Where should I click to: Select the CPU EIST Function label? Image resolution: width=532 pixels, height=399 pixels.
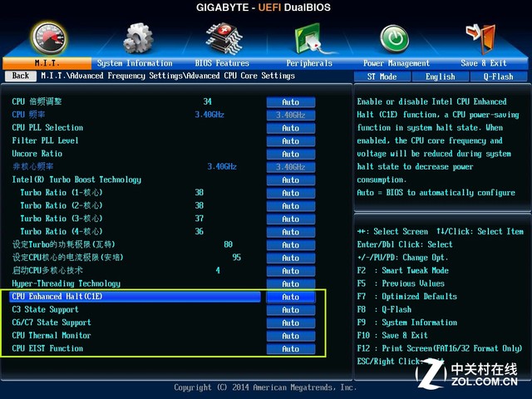click(x=47, y=348)
